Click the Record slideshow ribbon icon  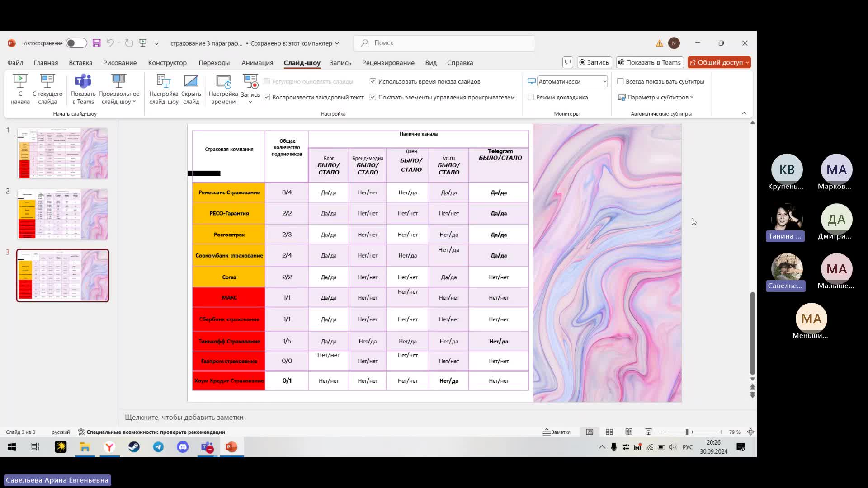tap(250, 82)
